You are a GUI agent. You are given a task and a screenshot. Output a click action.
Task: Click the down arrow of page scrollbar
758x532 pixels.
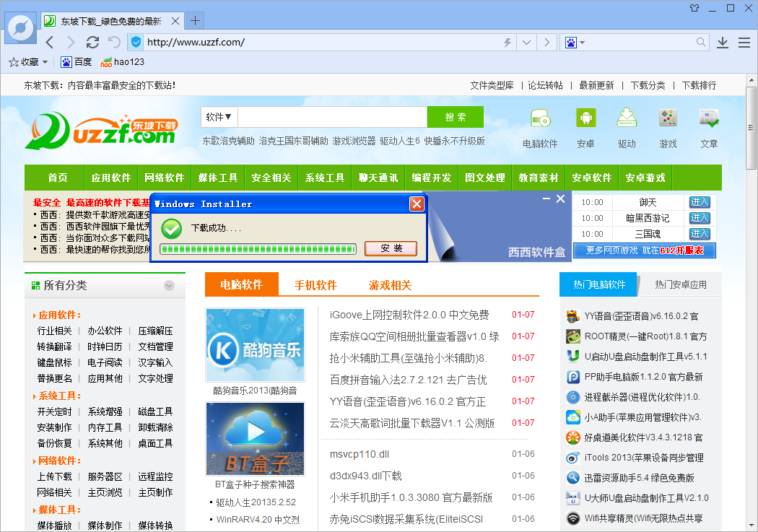pyautogui.click(x=752, y=525)
